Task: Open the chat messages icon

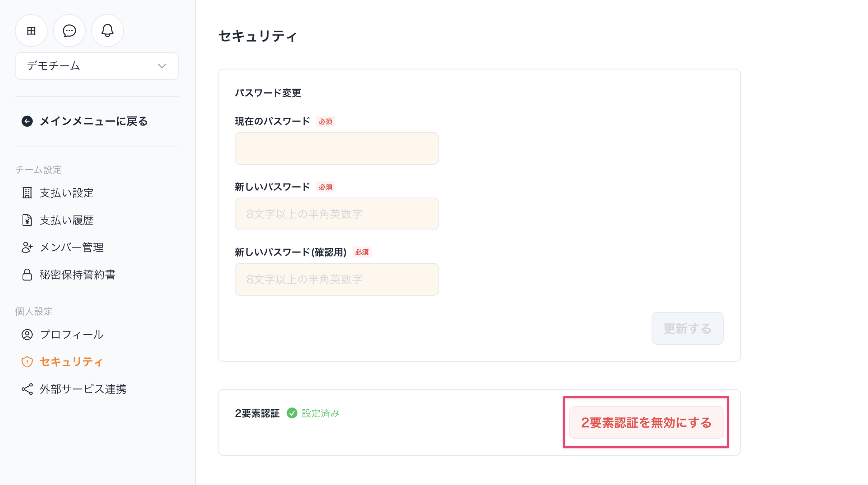Action: (69, 31)
